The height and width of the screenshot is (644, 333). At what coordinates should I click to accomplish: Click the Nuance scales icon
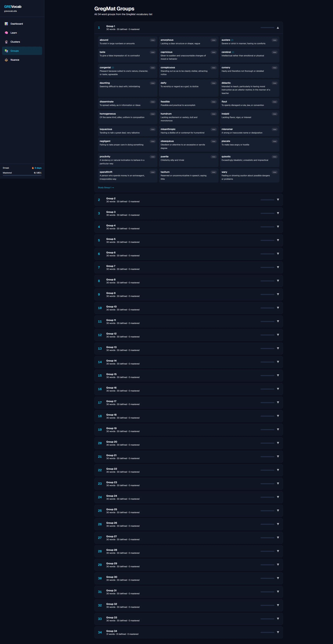6,60
